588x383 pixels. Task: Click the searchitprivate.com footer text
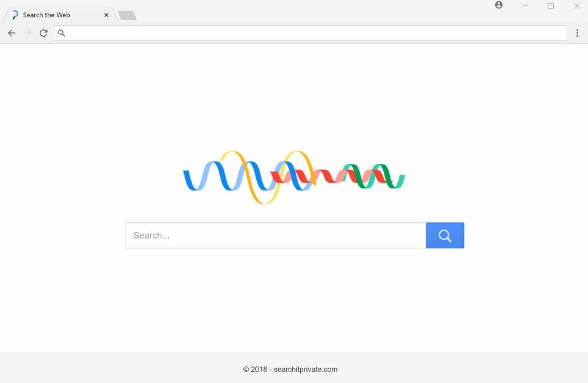(x=305, y=370)
